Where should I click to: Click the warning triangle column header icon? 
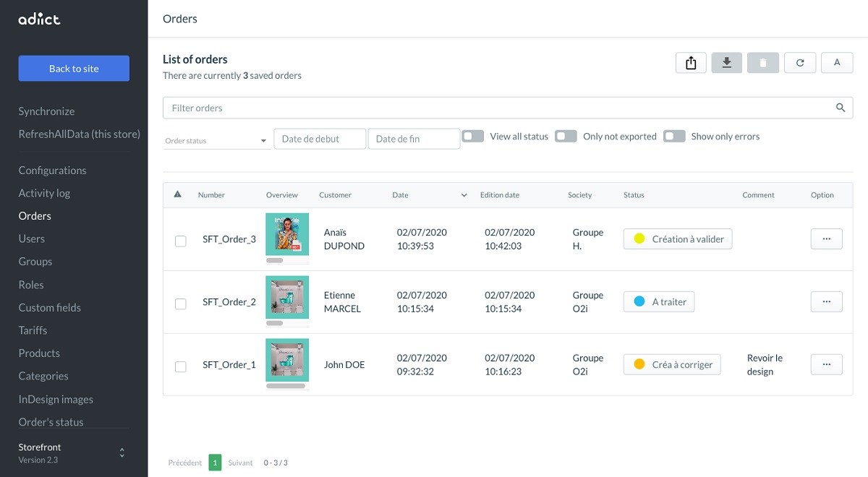pos(178,194)
